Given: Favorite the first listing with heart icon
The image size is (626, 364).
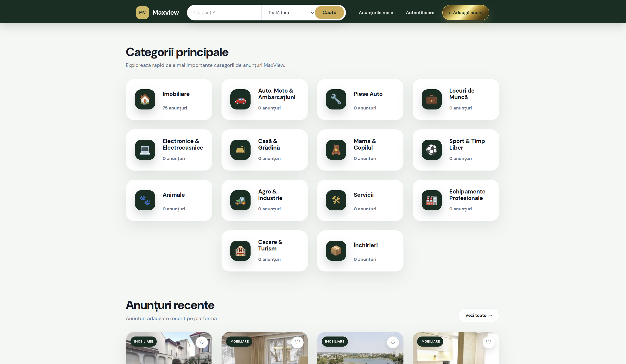Looking at the screenshot, I should point(202,342).
